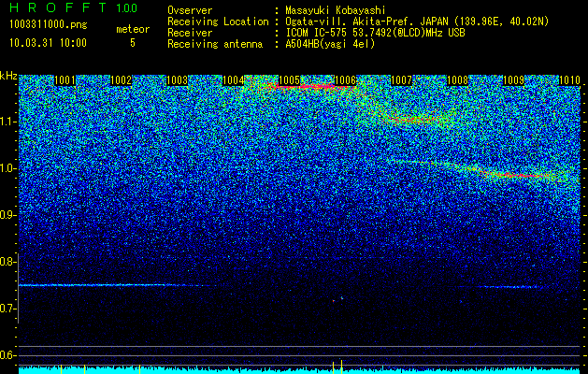The image size is (588, 374).
Task: Click the 'meteor' count label
Action: coord(133,29)
